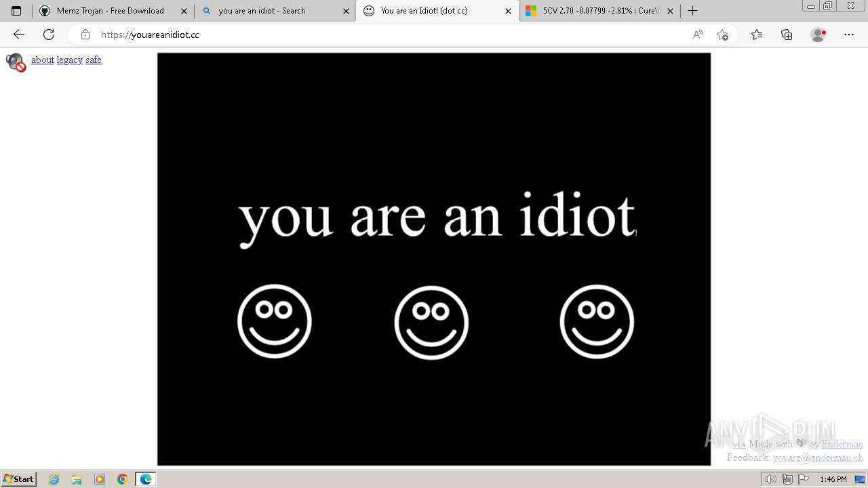Viewport: 868px width, 488px height.
Task: Open the 'legacy' link
Action: 70,60
